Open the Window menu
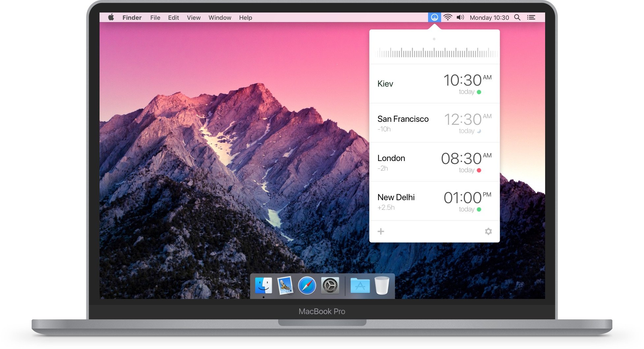Viewport: 644px width, 349px height. pos(220,17)
